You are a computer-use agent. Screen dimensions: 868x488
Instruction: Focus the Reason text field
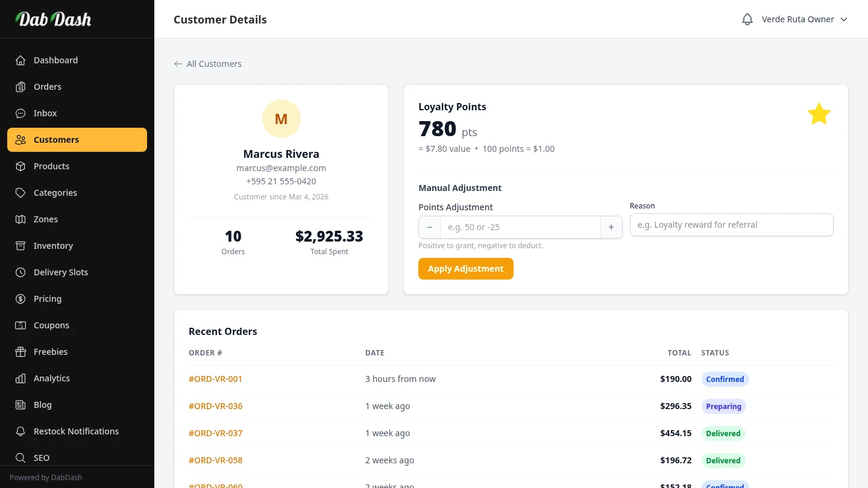(731, 225)
